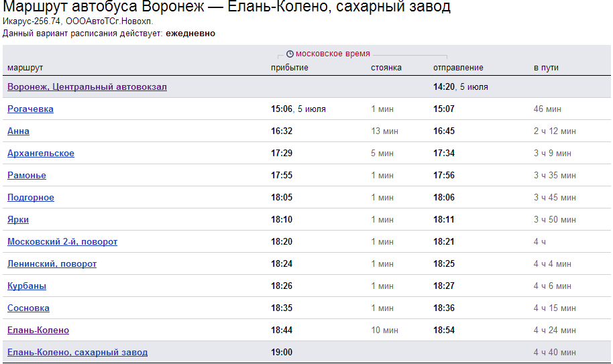Viewport: 613px width, 364px height.
Task: Open the Московский 2-й, поворот link
Action: coord(62,242)
